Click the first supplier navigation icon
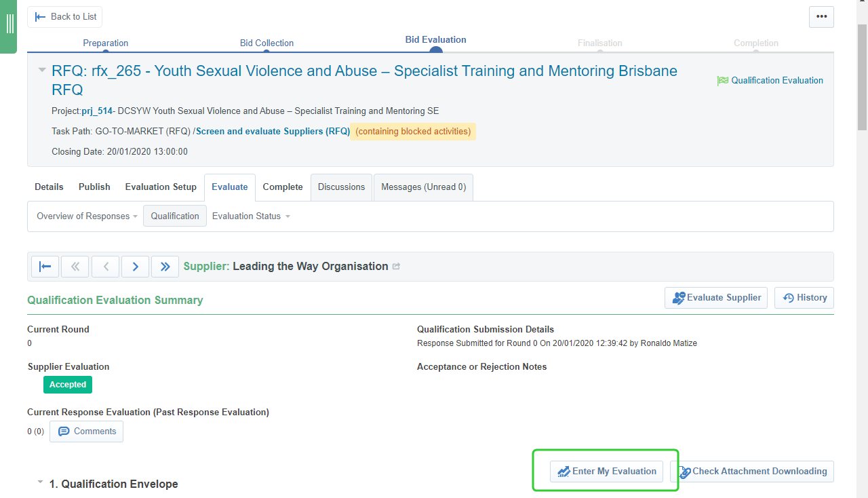The image size is (868, 498). click(45, 267)
